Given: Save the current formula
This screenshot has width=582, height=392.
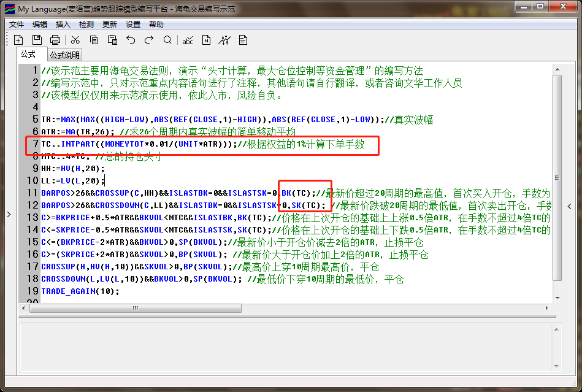Looking at the screenshot, I should [37, 40].
